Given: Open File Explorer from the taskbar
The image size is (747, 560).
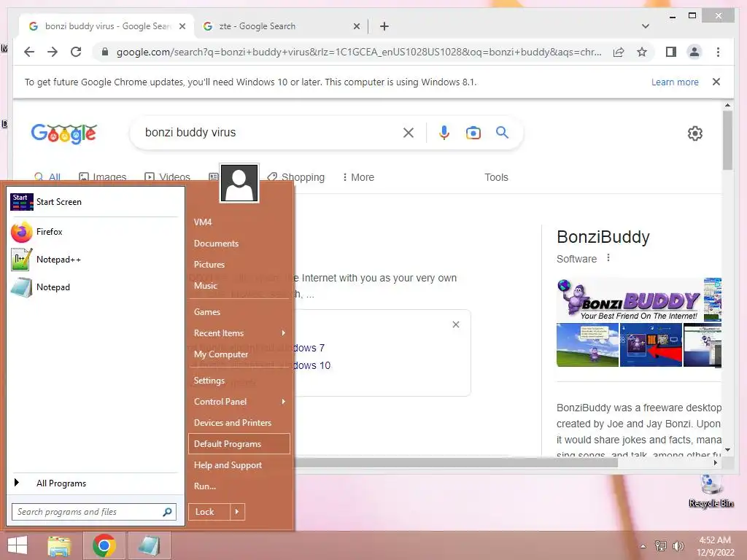Looking at the screenshot, I should (x=60, y=545).
